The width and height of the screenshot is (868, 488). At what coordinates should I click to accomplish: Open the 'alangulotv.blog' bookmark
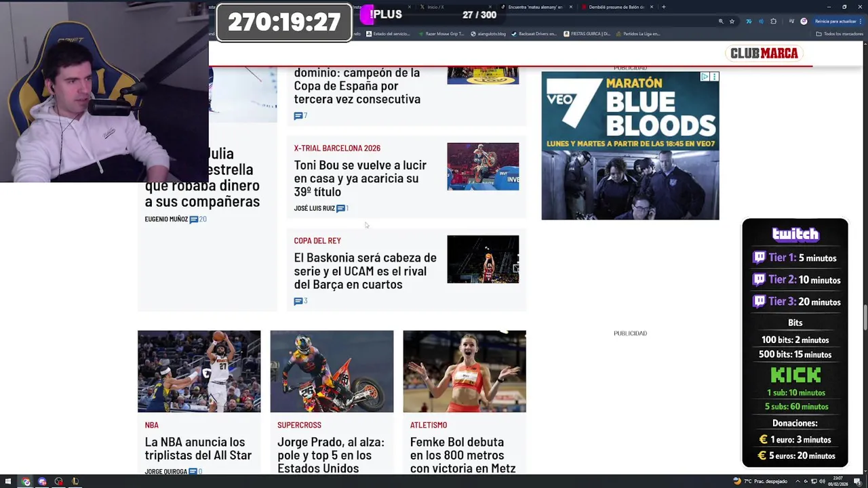point(488,34)
